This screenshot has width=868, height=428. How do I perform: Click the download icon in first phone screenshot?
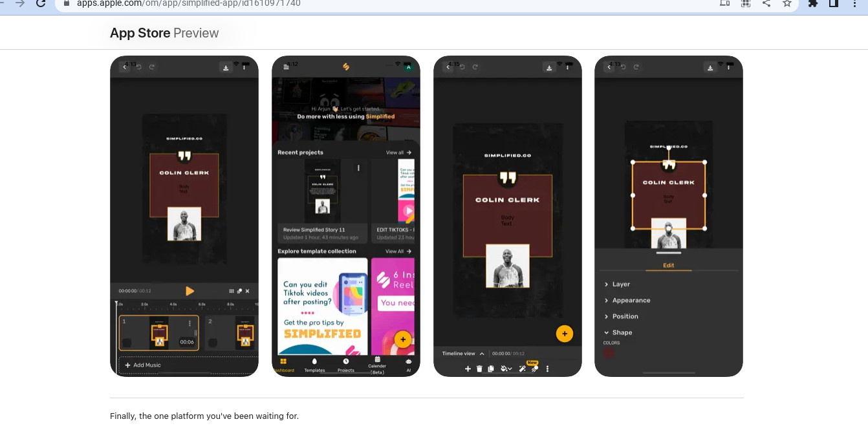[226, 67]
